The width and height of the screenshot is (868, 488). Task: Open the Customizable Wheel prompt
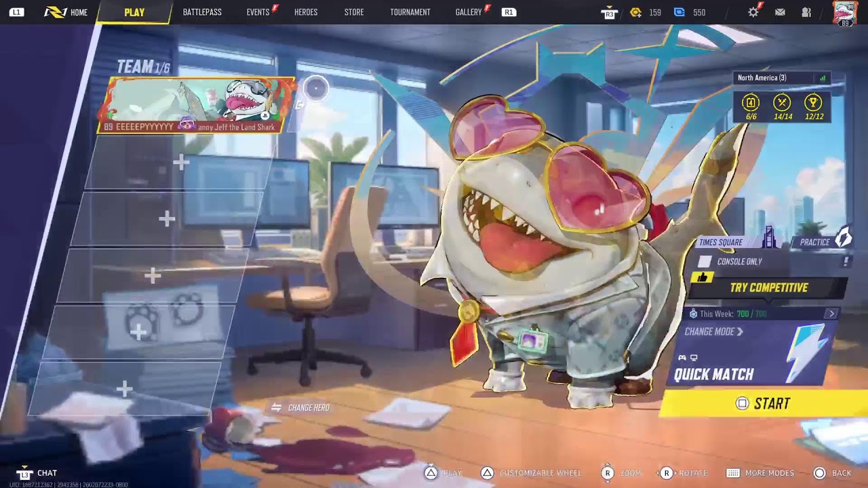point(531,473)
